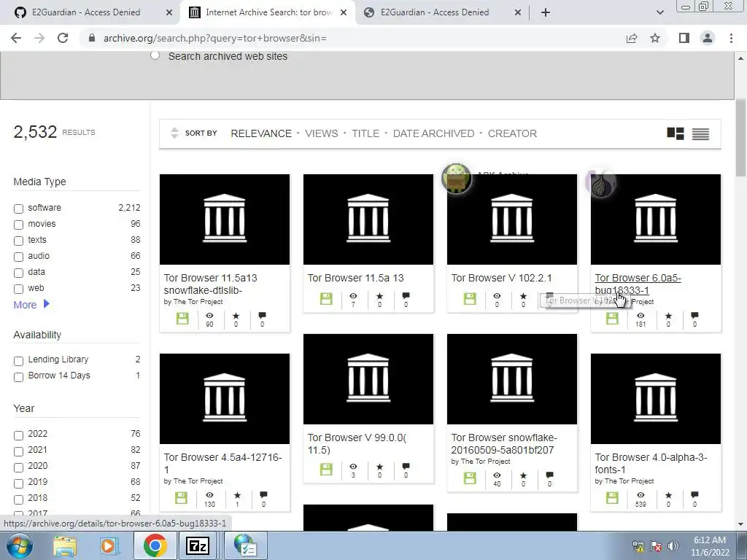Open 7-Zip from the taskbar

(198, 545)
